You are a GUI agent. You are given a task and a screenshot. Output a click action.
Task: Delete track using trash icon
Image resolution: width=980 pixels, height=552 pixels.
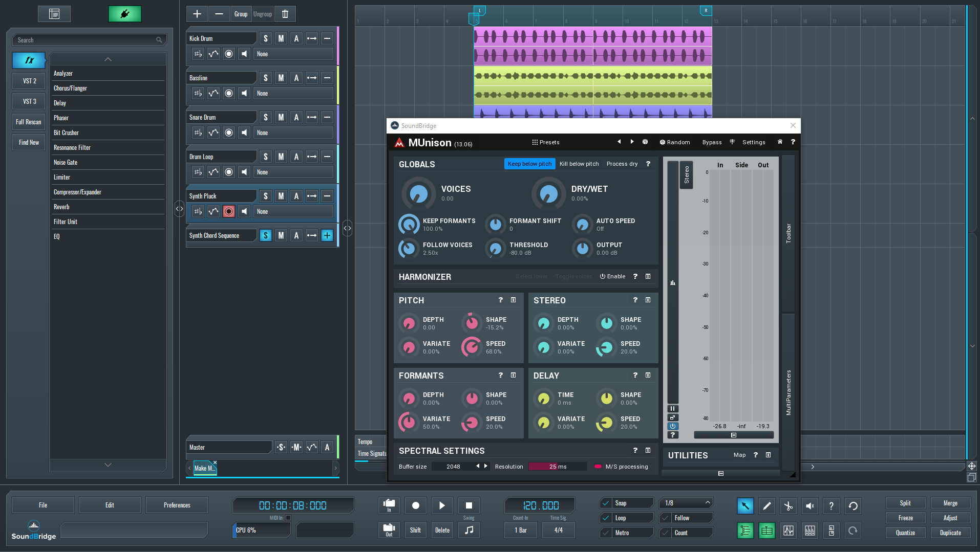pos(285,14)
